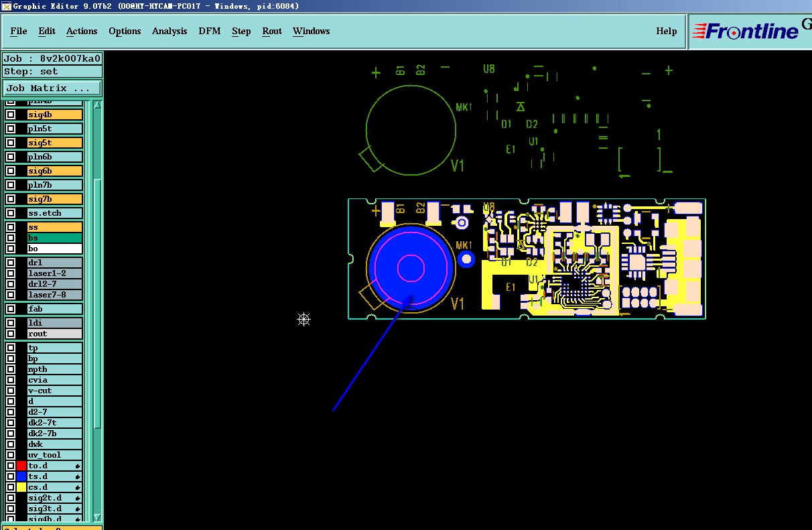Select the tp layer name

point(55,348)
